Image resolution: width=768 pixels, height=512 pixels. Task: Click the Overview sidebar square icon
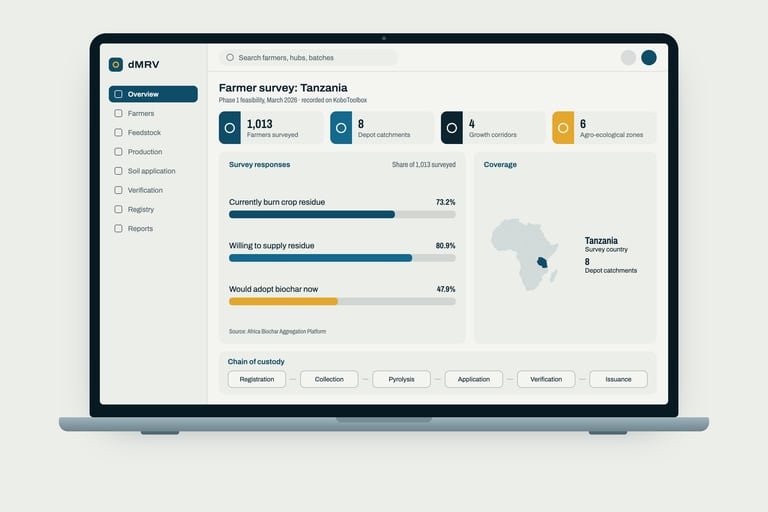(118, 94)
